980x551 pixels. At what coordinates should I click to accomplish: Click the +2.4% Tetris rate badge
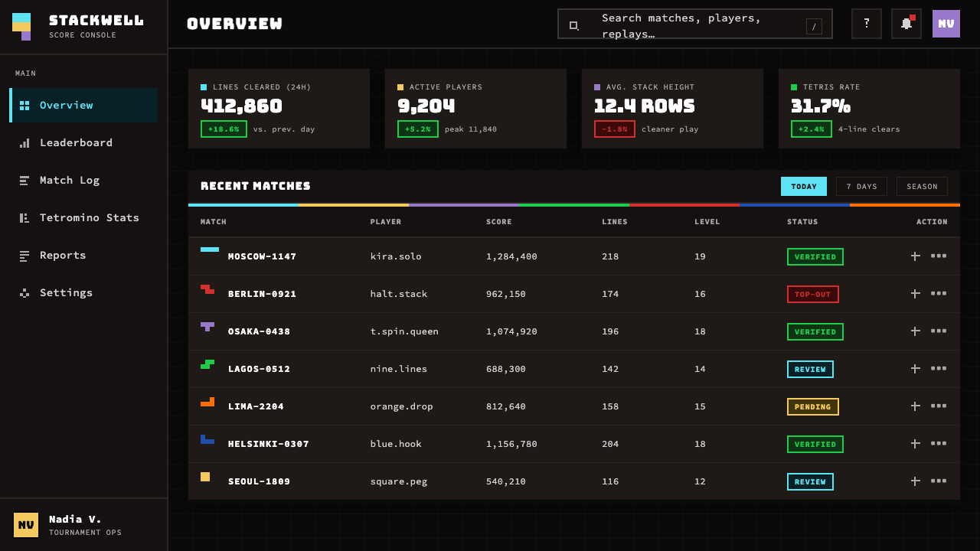pos(812,129)
